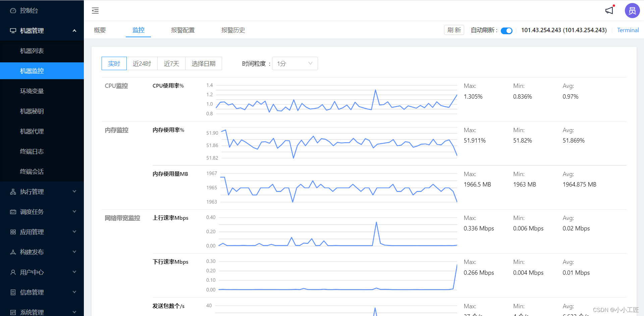Switch to the 报警配置 alarm config tab
Viewport: 644px width, 316px height.
point(183,30)
